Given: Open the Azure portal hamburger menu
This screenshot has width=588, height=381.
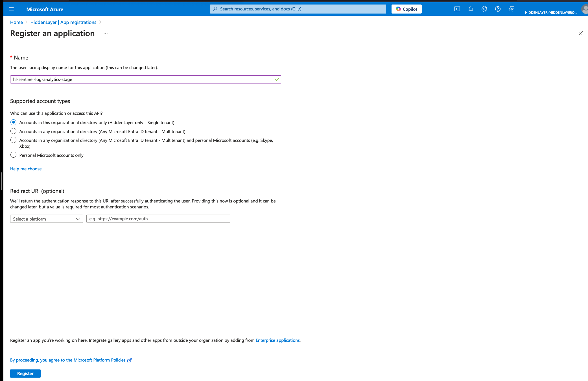Looking at the screenshot, I should [x=11, y=9].
